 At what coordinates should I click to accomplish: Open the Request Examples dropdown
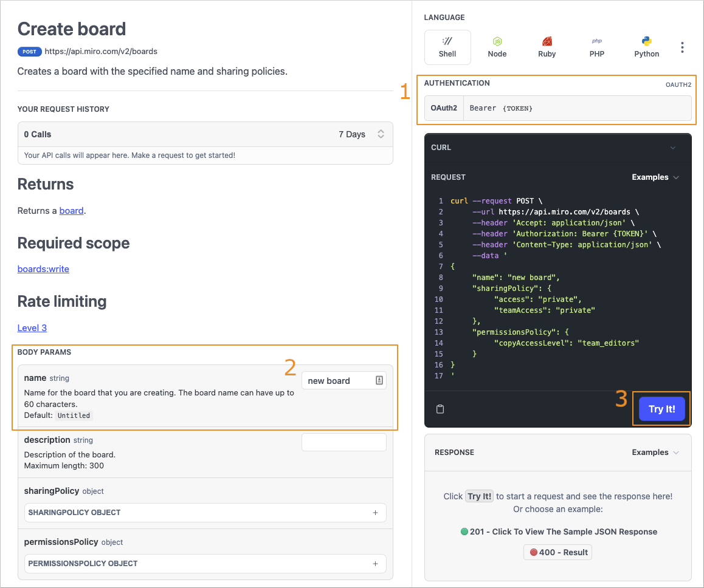655,177
